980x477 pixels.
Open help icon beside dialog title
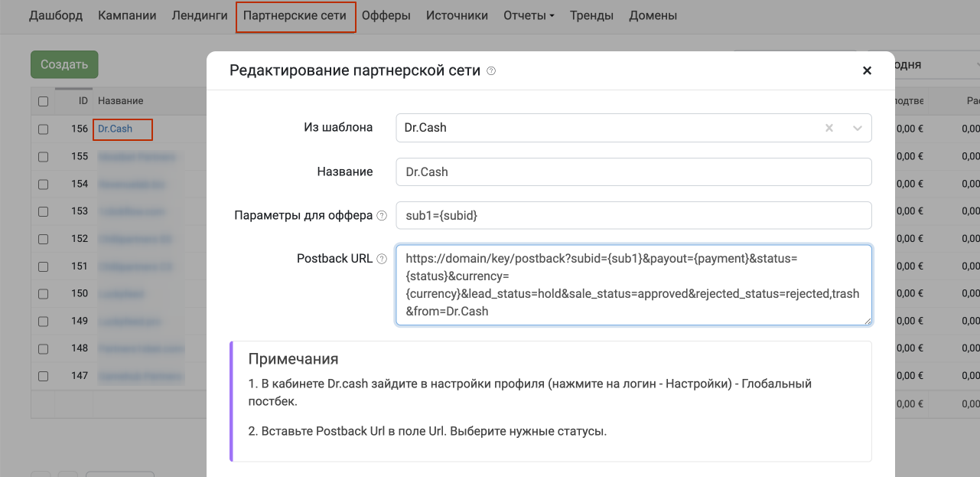tap(491, 71)
